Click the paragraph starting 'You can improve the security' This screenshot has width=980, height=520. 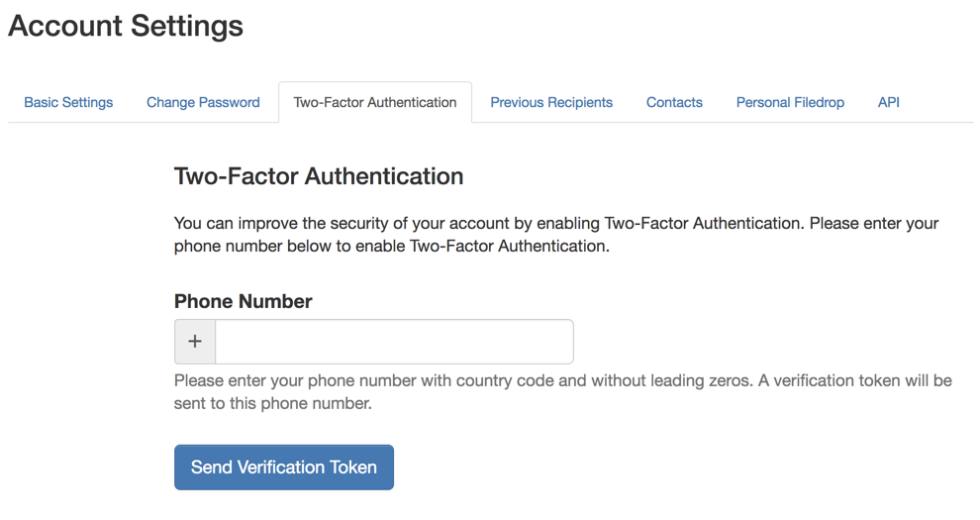tap(556, 223)
